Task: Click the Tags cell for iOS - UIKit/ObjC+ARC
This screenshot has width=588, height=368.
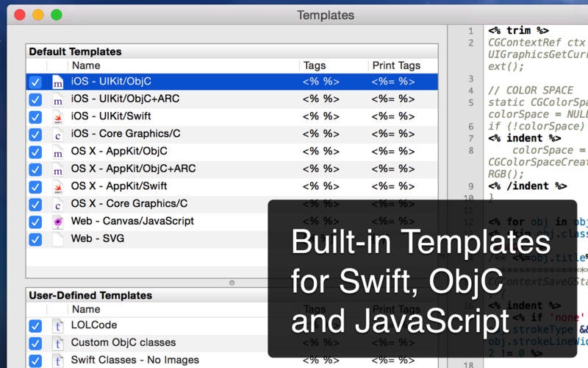Action: pyautogui.click(x=321, y=99)
